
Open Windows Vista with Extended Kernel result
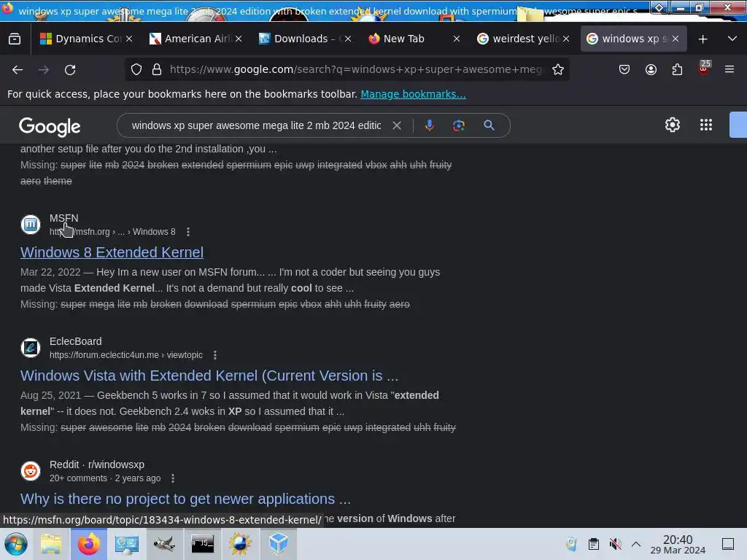pyautogui.click(x=209, y=376)
